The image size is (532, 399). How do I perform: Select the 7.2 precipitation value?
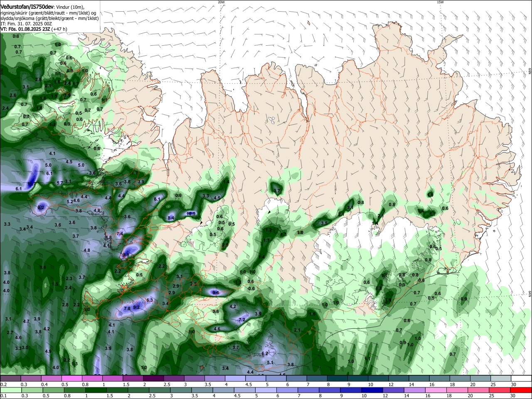(x=242, y=320)
